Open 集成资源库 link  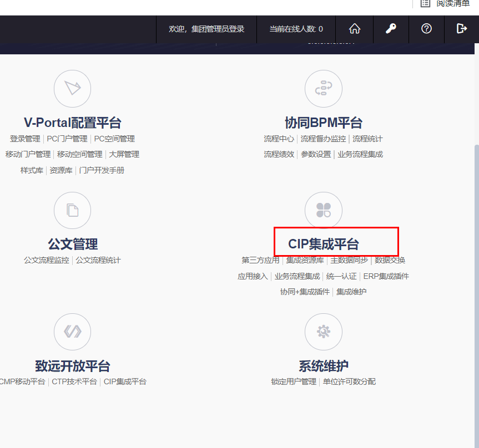[305, 260]
